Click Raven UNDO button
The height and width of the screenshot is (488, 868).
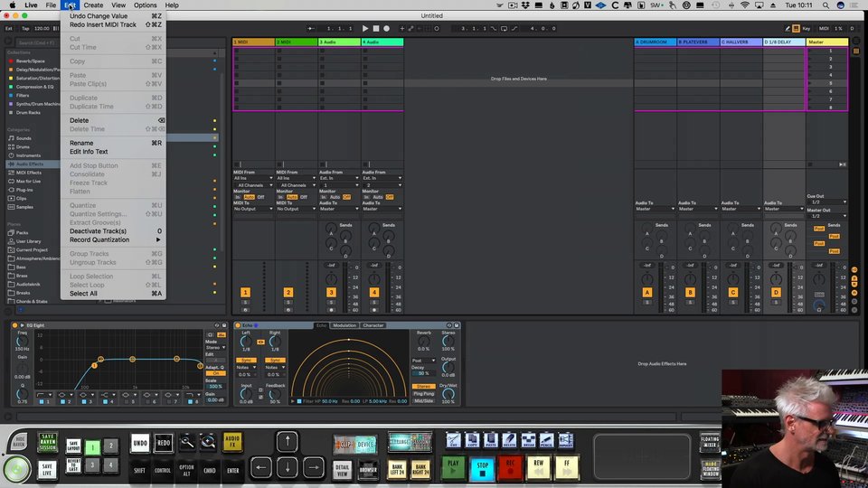coord(140,443)
